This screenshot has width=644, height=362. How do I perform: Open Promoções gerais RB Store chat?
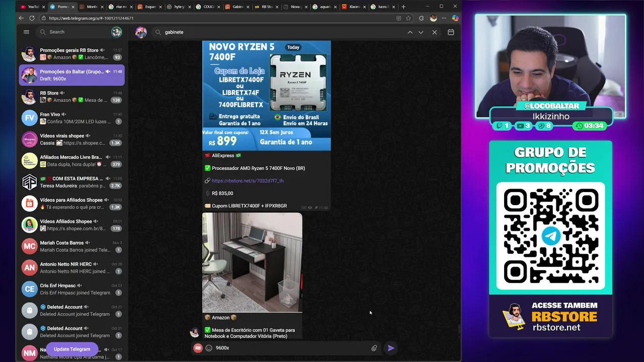pyautogui.click(x=72, y=54)
